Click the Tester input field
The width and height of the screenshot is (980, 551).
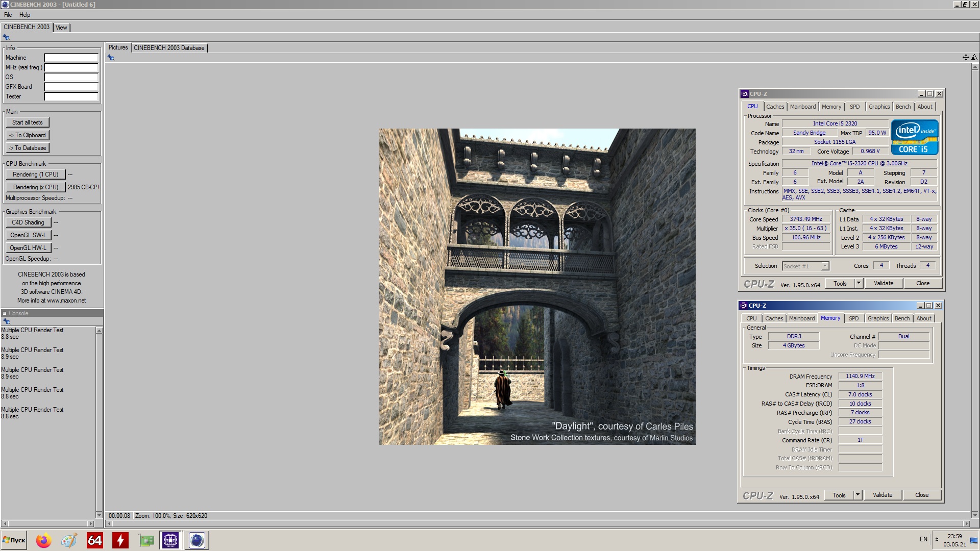click(71, 96)
